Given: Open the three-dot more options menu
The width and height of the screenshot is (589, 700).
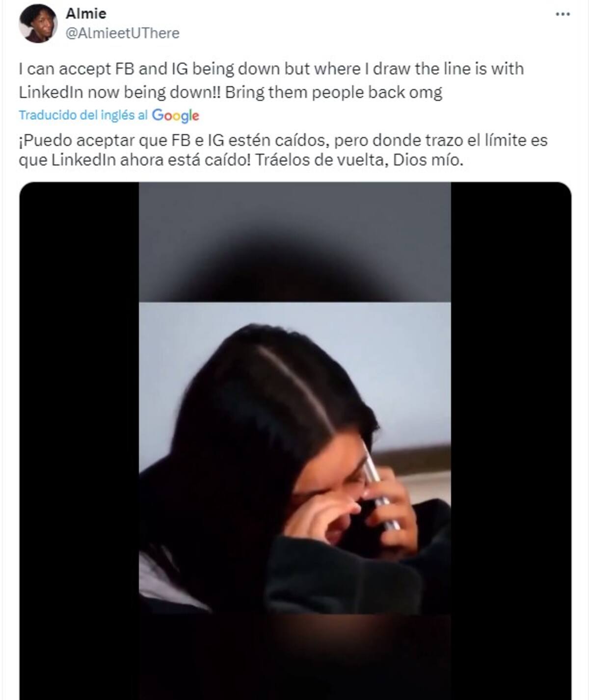Looking at the screenshot, I should (562, 14).
